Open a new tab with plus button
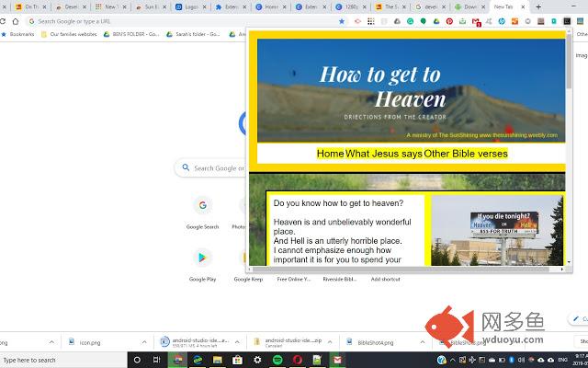 (538, 6)
